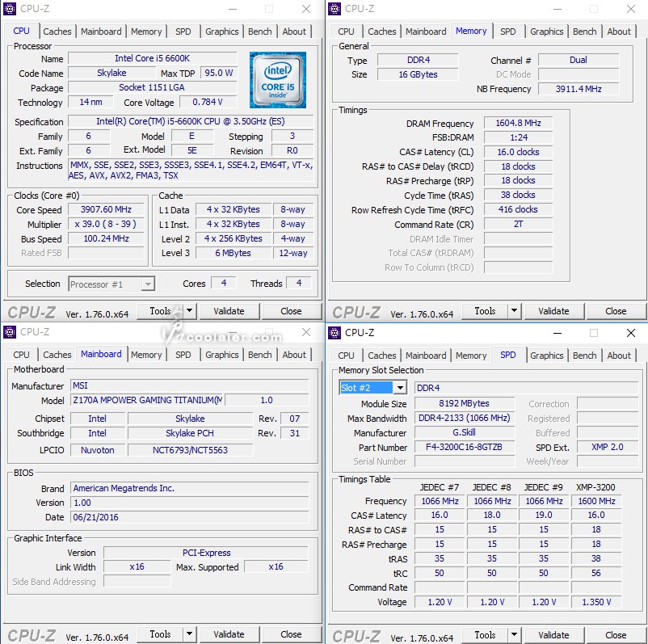Click the CPU-Z title icon in Memory window
The width and height of the screenshot is (648, 644).
tap(335, 9)
